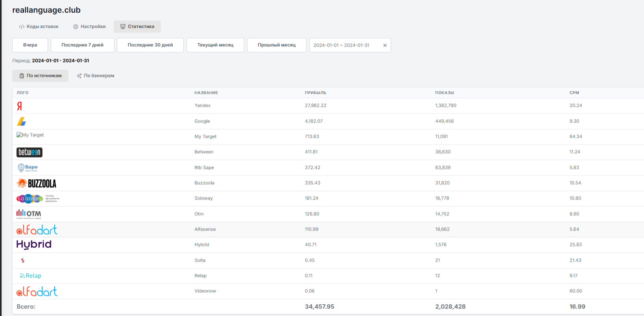Click the Relap logo

click(31, 276)
